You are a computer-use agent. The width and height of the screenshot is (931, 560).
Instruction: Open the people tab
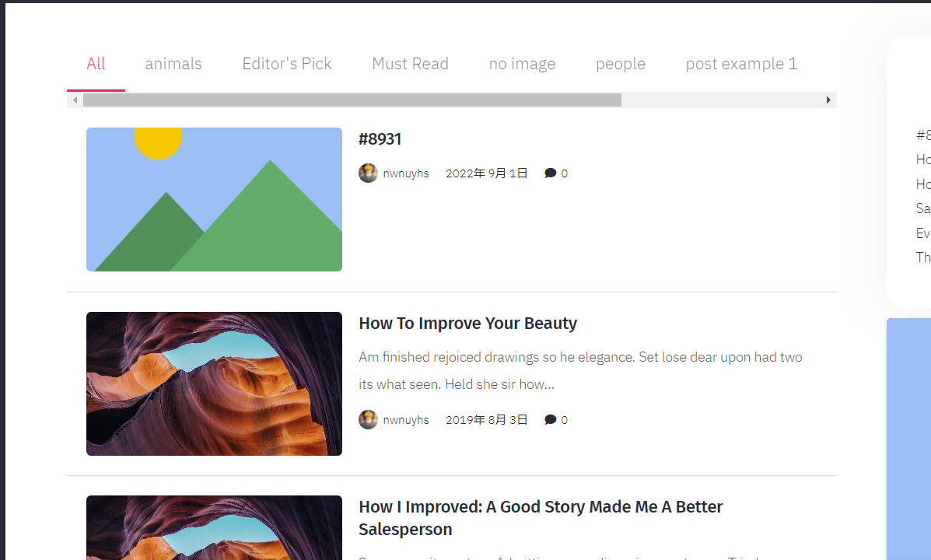(621, 64)
